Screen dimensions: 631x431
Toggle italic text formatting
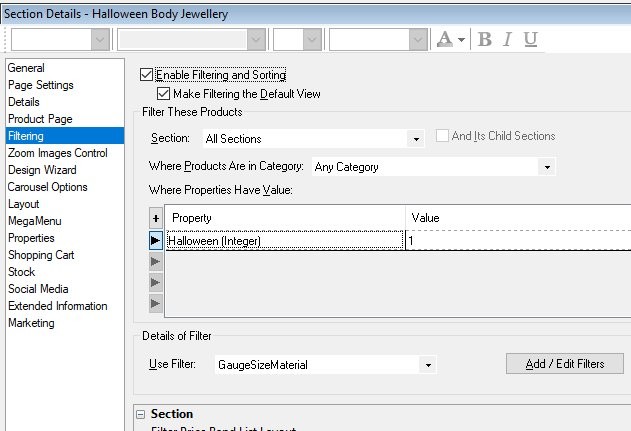point(508,39)
